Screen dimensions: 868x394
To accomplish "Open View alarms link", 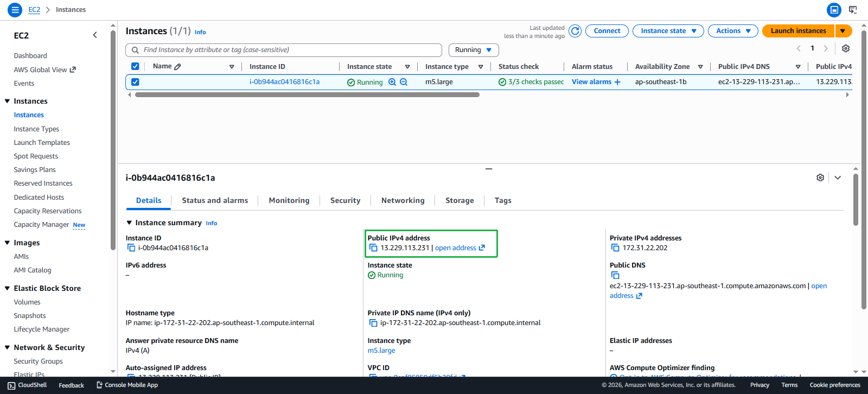I will (591, 82).
